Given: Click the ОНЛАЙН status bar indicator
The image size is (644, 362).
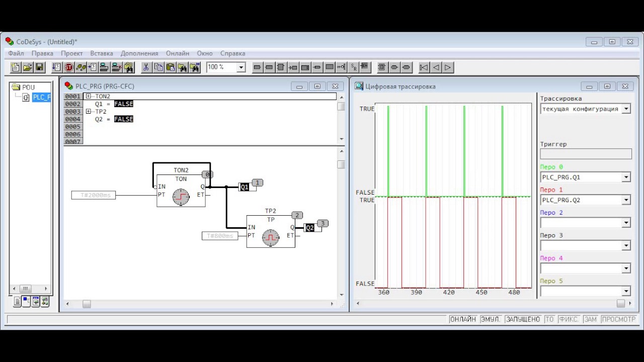Looking at the screenshot, I should tap(462, 319).
